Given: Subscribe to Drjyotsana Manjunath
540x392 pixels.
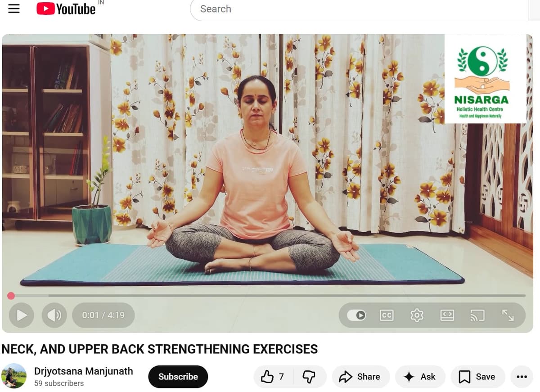Looking at the screenshot, I should [178, 377].
